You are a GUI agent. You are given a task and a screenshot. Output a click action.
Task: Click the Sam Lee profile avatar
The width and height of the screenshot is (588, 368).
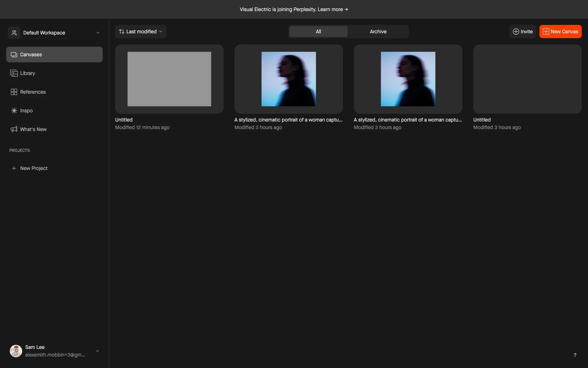click(x=16, y=351)
